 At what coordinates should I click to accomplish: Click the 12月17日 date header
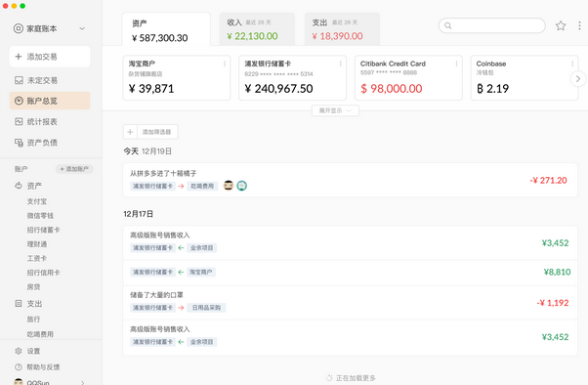pyautogui.click(x=139, y=214)
